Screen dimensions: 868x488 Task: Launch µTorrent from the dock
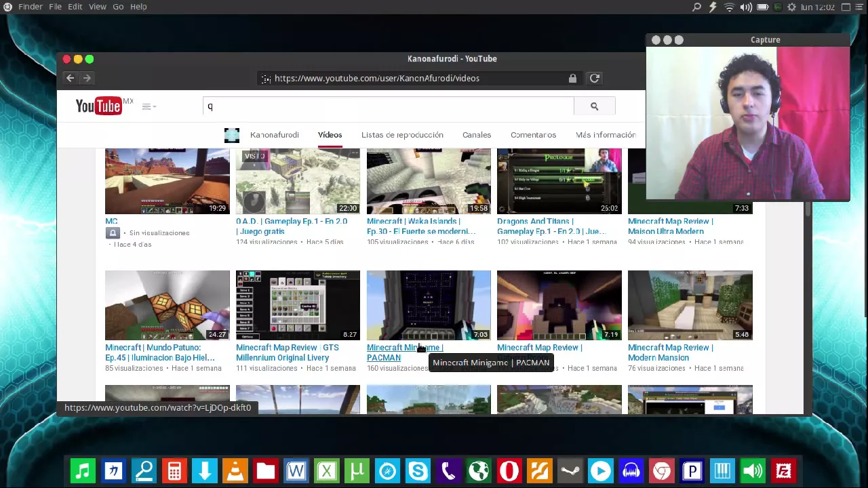357,470
